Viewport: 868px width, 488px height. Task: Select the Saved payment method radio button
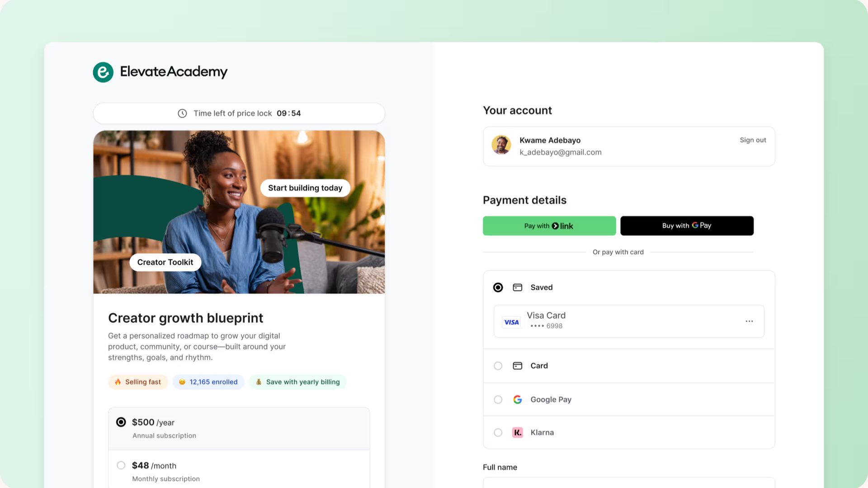(498, 287)
